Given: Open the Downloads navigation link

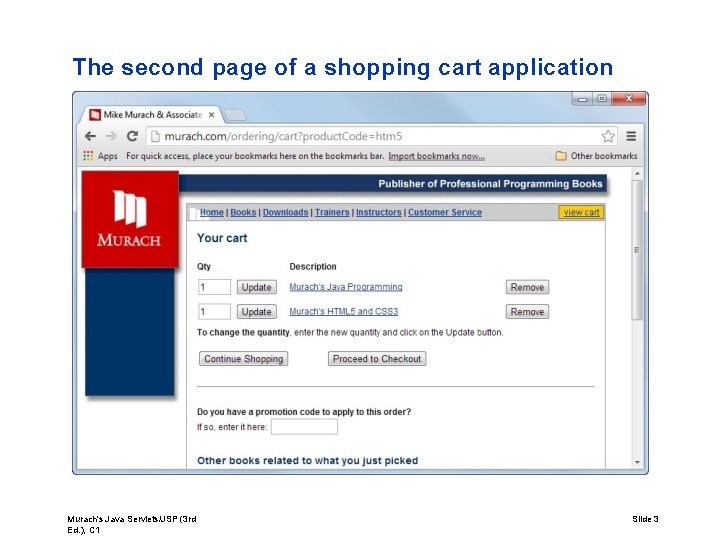Looking at the screenshot, I should 285,212.
